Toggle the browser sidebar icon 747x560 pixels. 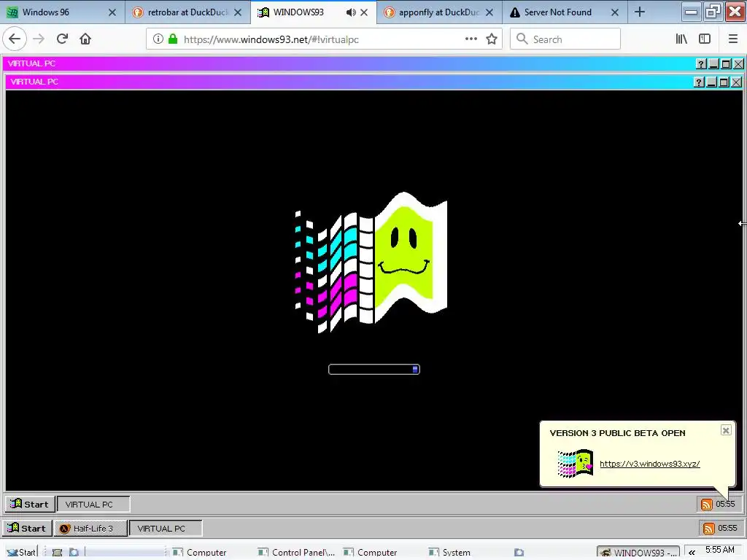pyautogui.click(x=705, y=39)
